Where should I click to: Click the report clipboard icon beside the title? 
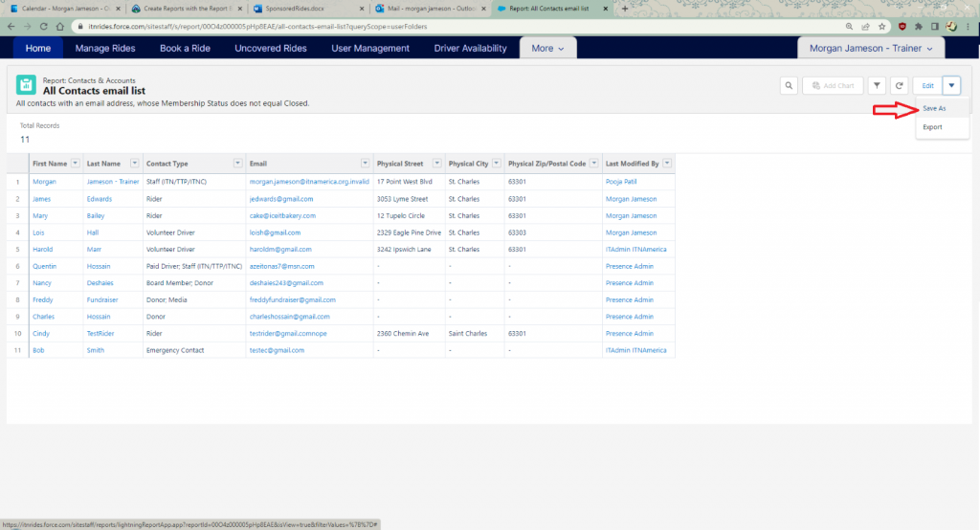(x=27, y=85)
